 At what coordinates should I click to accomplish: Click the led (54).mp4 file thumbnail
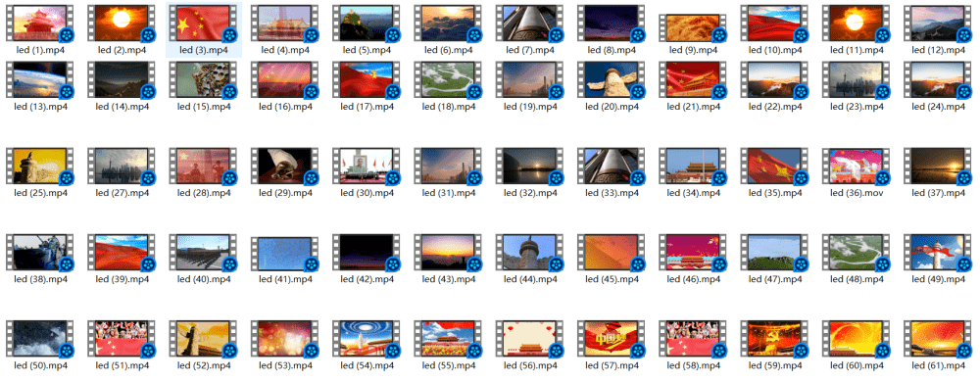[367, 339]
